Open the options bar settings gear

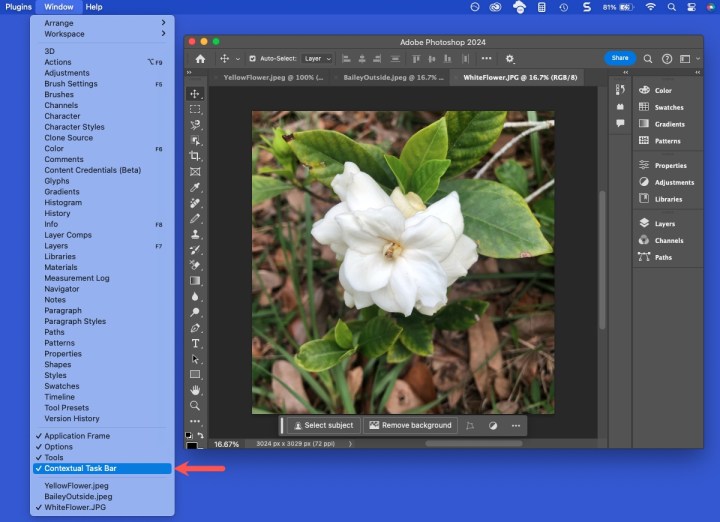(x=510, y=59)
